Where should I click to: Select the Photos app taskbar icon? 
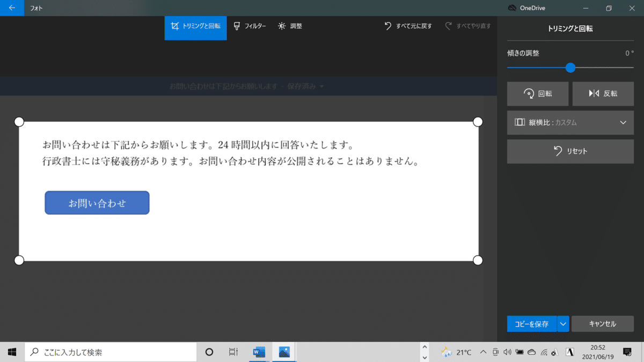pos(284,352)
